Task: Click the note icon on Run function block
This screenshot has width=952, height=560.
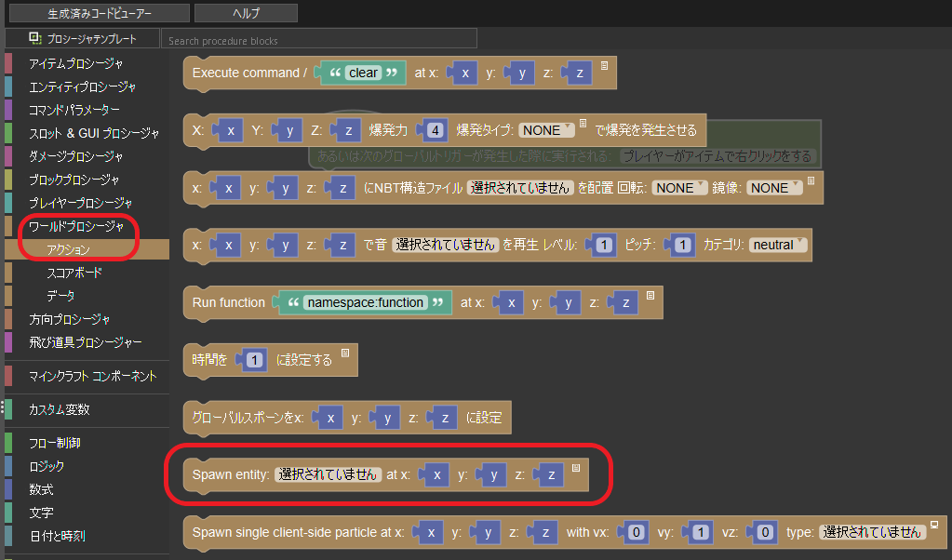Action: 650,295
